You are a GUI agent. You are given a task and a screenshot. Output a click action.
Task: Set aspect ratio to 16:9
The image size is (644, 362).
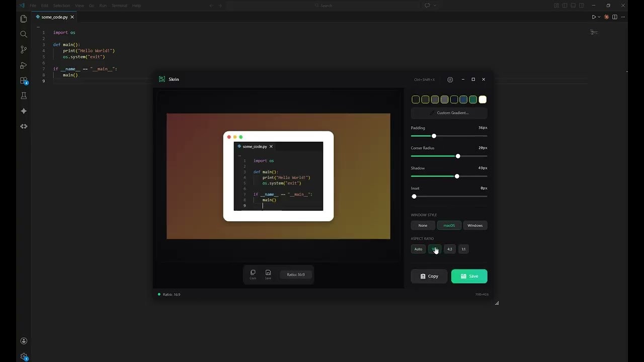(x=434, y=249)
